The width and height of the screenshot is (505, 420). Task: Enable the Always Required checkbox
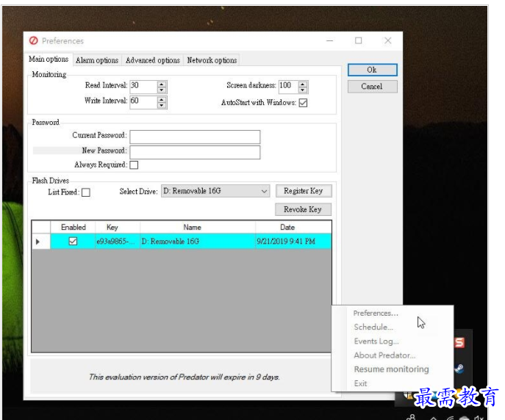click(134, 165)
